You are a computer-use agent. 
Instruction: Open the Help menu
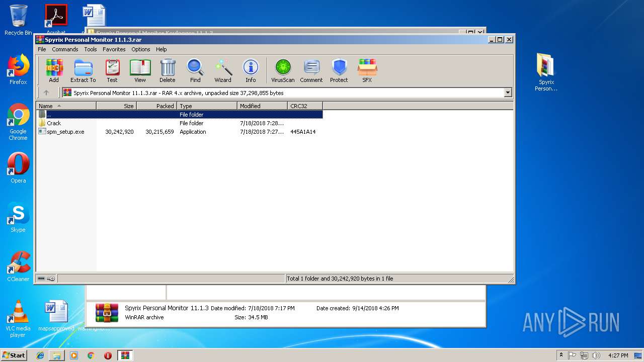(161, 49)
